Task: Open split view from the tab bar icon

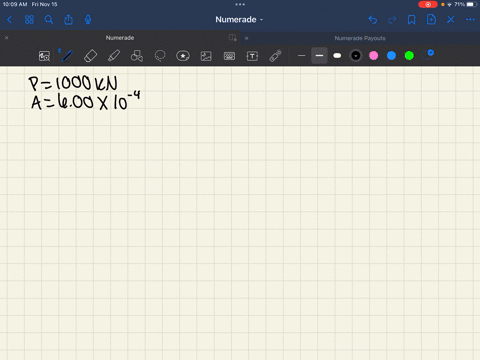Action: coord(233,38)
